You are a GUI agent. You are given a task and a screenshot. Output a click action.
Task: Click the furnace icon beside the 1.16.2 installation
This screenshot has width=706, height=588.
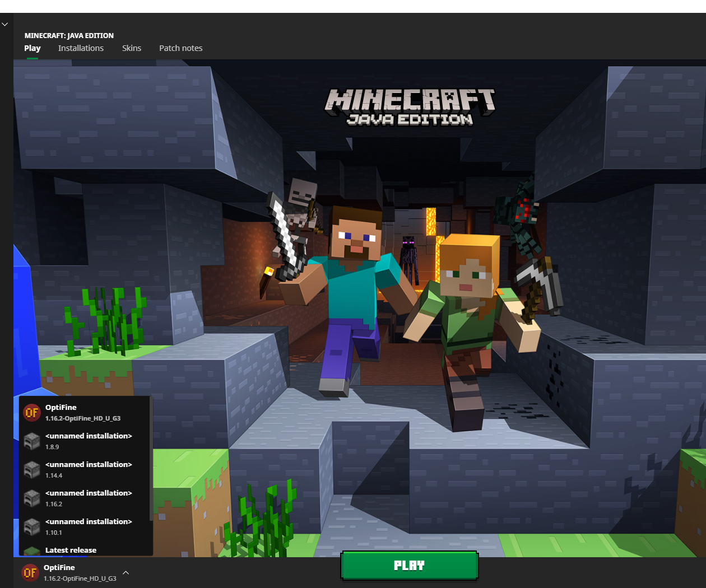click(32, 498)
